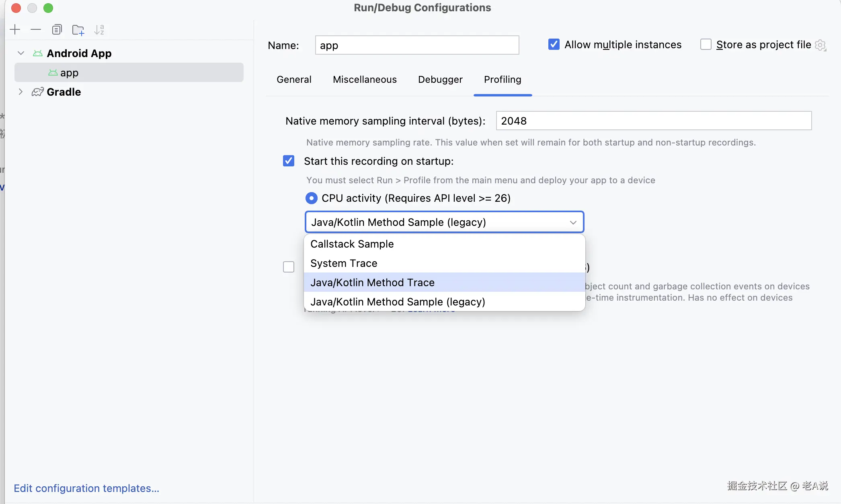Copy the selected configuration
Image resolution: width=841 pixels, height=504 pixels.
57,29
